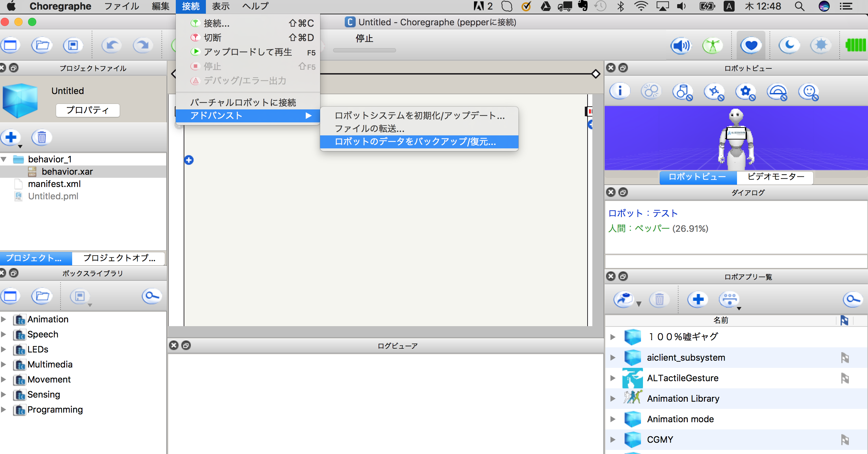This screenshot has height=454, width=868.
Task: Expand the Multimedia box library
Action: coord(4,364)
